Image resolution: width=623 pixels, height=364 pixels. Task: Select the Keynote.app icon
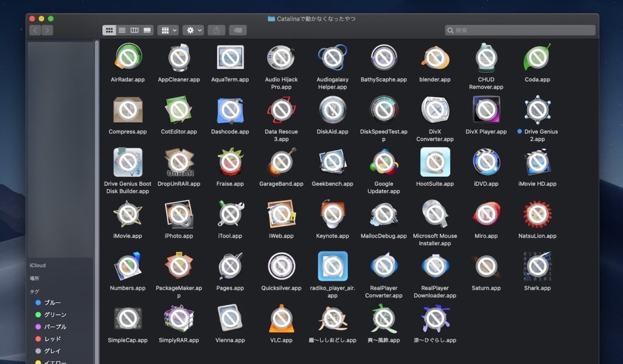pyautogui.click(x=332, y=214)
